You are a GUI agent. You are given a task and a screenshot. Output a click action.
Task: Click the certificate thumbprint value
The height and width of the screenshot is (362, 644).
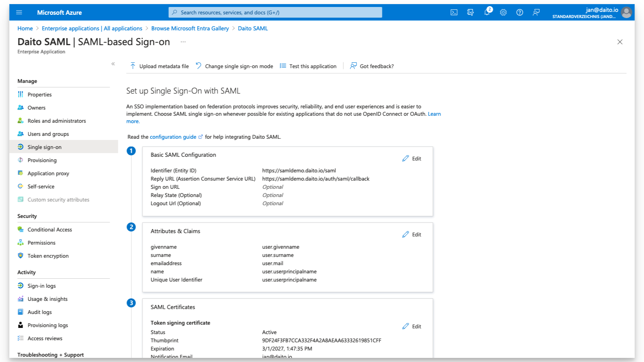(x=322, y=341)
